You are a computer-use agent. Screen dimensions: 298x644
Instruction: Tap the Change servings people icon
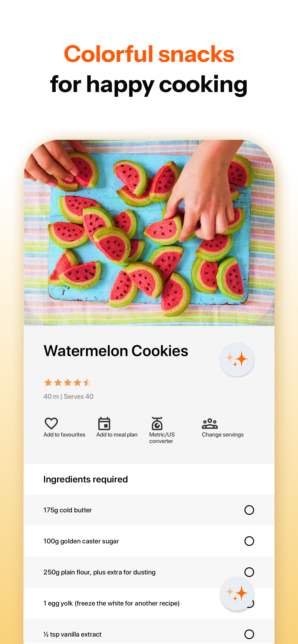point(210,424)
